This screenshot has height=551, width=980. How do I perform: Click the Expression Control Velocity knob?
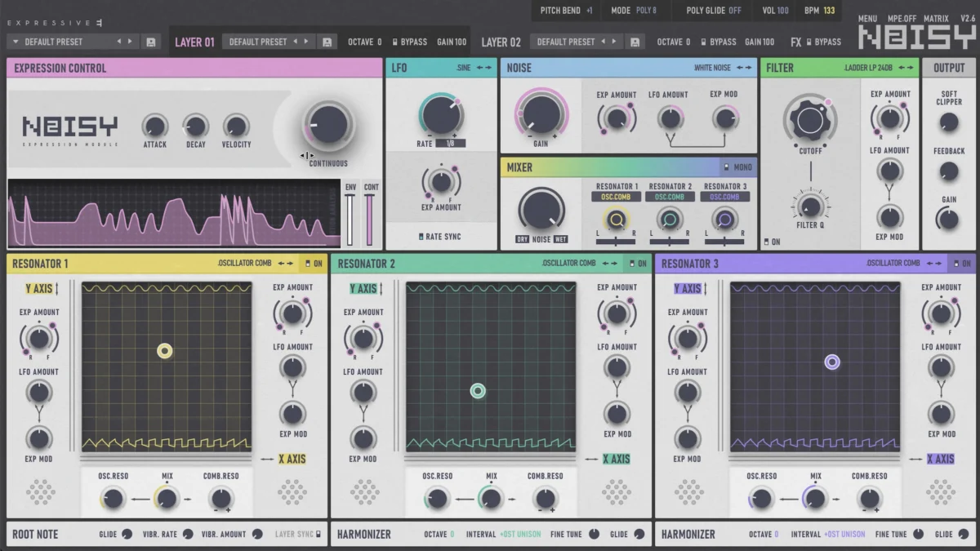point(236,126)
